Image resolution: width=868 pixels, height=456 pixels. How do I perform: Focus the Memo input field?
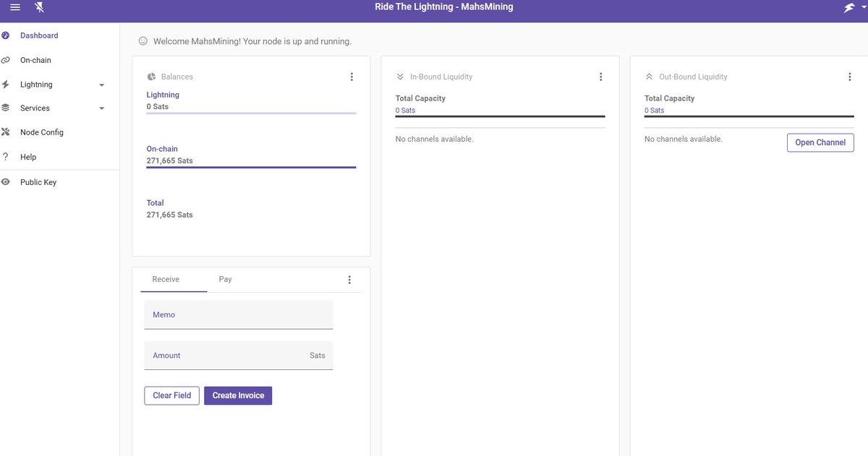pyautogui.click(x=239, y=315)
